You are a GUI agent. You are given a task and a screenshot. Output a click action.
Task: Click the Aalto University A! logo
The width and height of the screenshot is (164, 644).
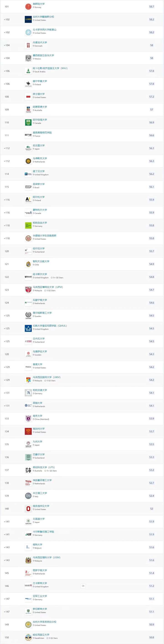[x=28, y=200]
